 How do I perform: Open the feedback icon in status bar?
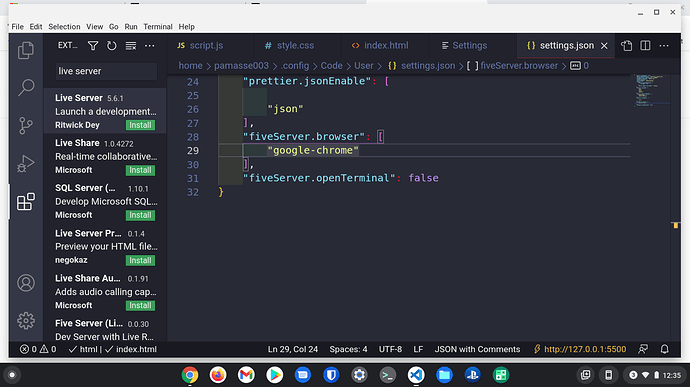pos(643,349)
